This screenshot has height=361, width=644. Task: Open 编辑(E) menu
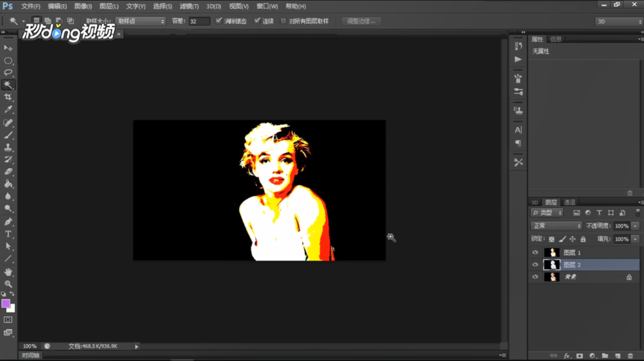[57, 6]
